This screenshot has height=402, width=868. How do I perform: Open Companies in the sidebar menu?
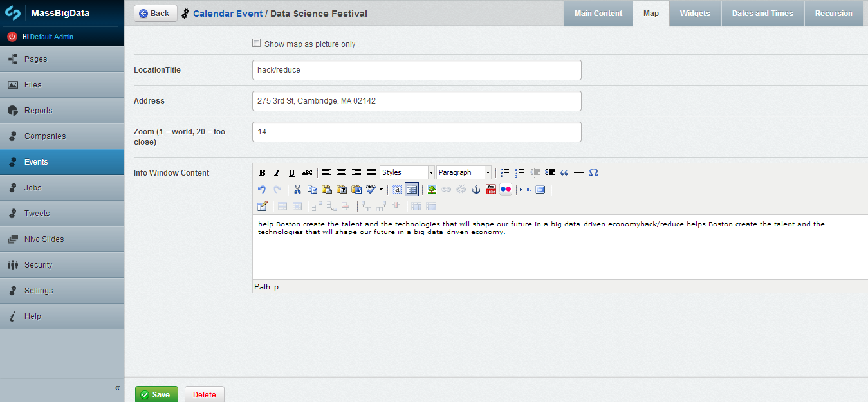coord(45,136)
